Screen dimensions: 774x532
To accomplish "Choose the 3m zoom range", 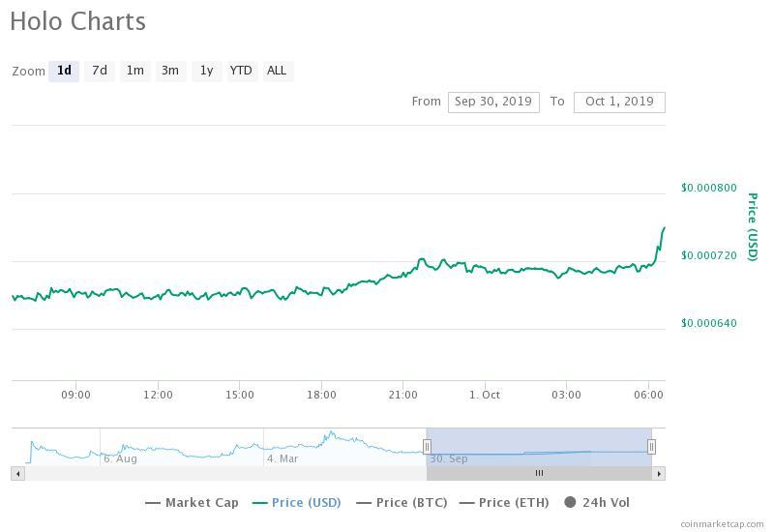I will (x=170, y=71).
